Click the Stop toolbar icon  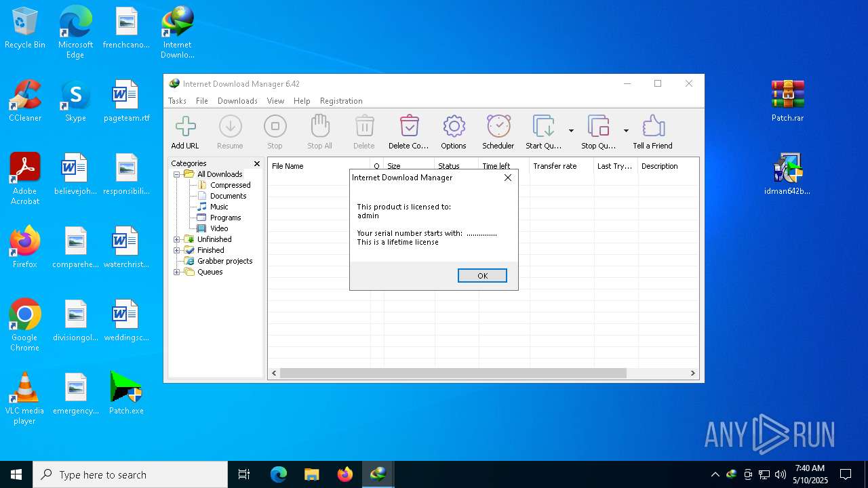(275, 131)
